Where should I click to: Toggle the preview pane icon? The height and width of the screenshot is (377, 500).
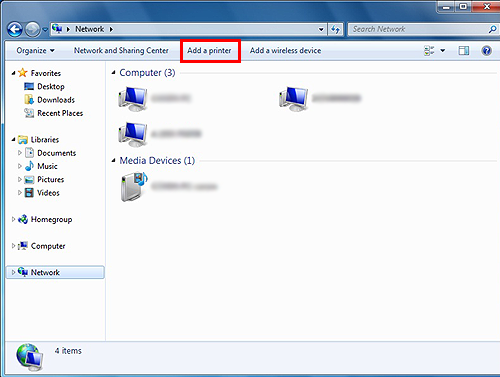pyautogui.click(x=464, y=51)
